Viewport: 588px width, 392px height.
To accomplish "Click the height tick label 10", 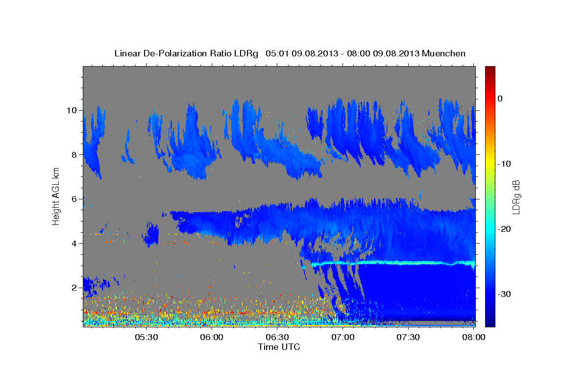I will click(x=72, y=110).
